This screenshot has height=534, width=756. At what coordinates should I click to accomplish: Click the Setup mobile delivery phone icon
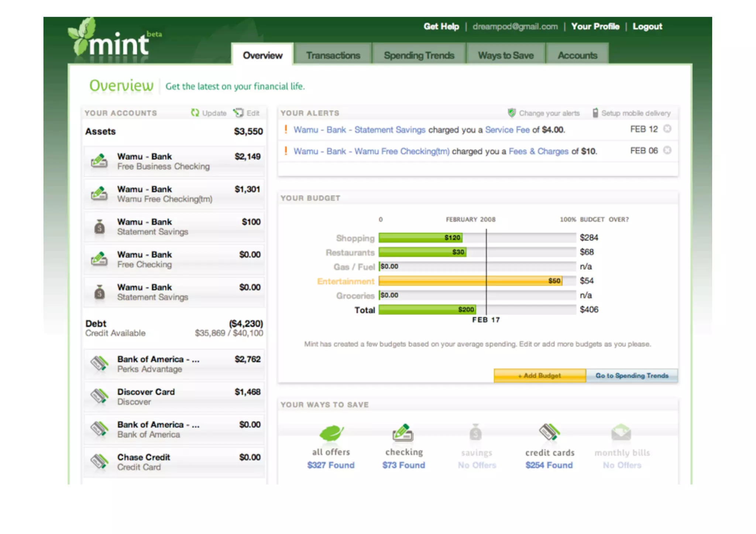(595, 113)
